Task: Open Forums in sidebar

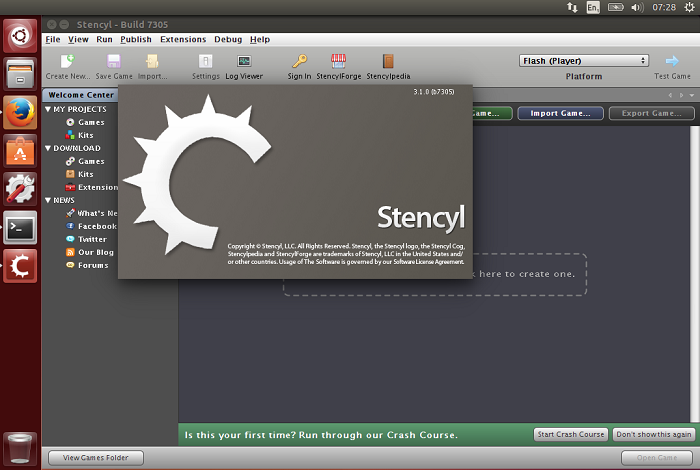Action: [88, 265]
